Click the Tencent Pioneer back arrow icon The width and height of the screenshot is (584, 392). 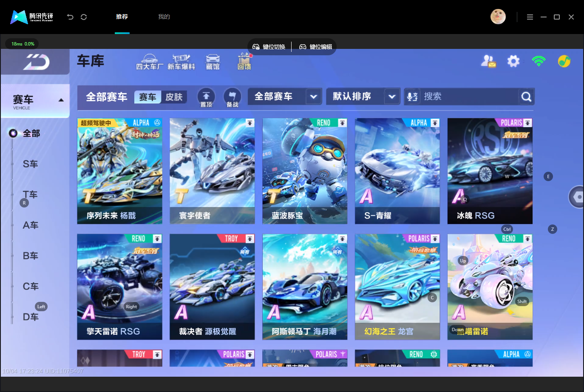[70, 17]
